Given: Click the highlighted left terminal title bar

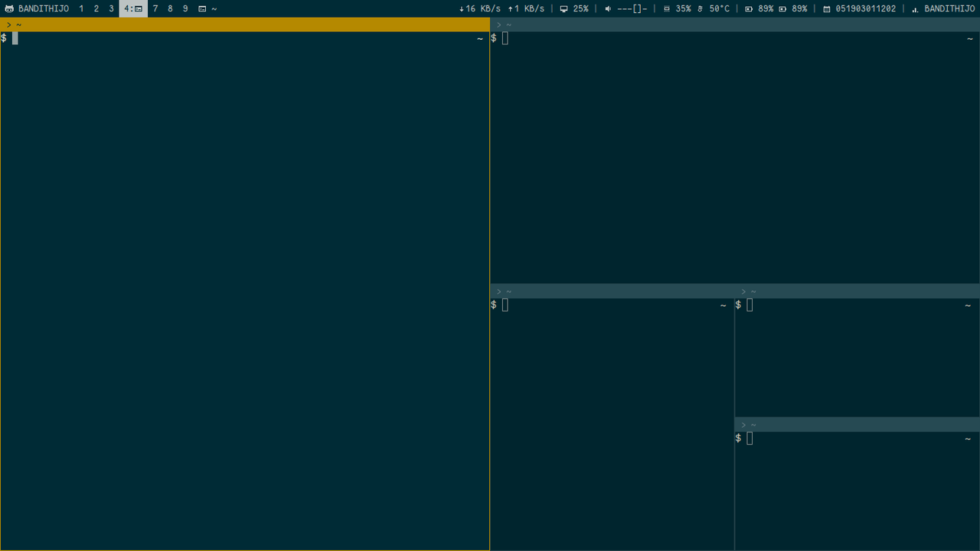Looking at the screenshot, I should pos(245,24).
